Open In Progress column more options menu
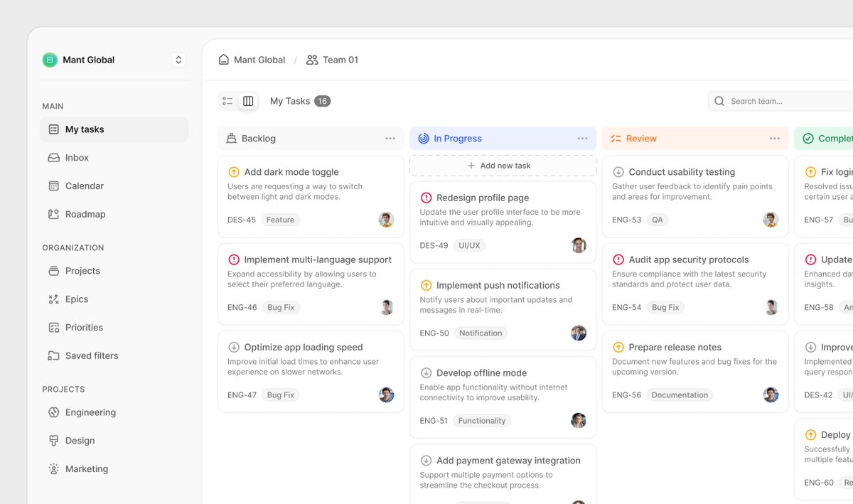Screen dimensions: 853x504 coord(582,139)
